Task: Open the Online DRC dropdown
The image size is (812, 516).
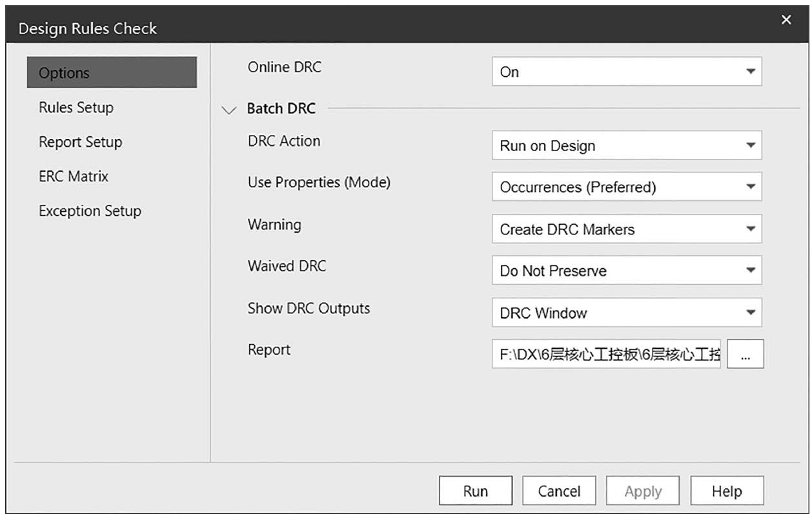Action: 627,72
